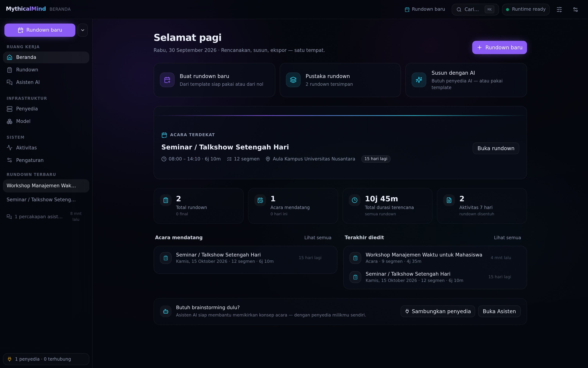Viewport: 588px width, 368px height.
Task: Go to Beranda in sidebar
Action: pyautogui.click(x=46, y=57)
